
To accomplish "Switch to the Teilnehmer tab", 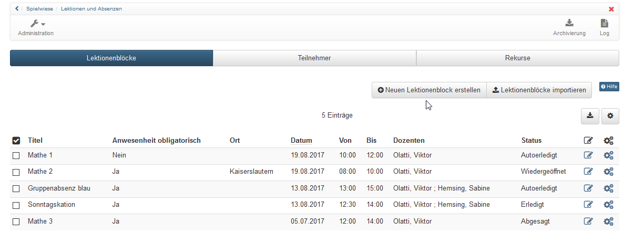I will 314,58.
